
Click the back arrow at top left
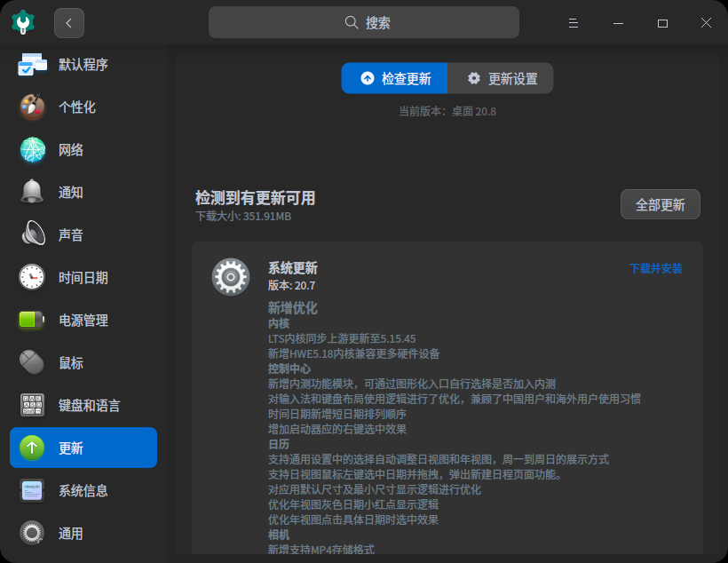pos(68,22)
